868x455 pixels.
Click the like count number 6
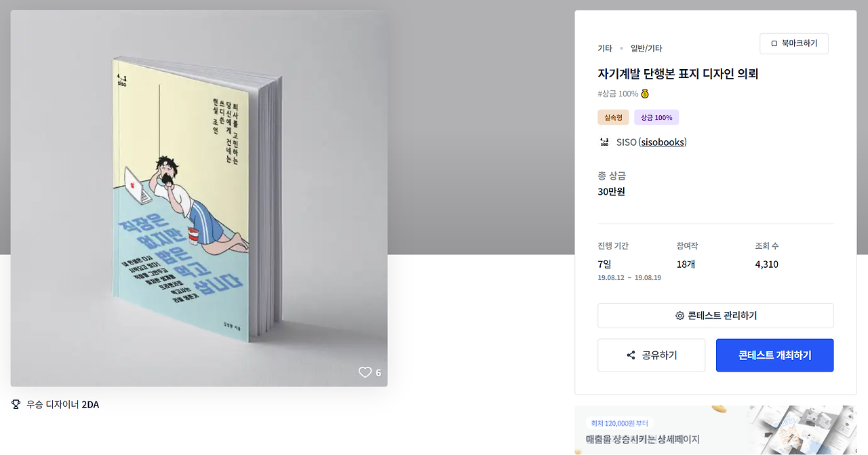pyautogui.click(x=378, y=372)
